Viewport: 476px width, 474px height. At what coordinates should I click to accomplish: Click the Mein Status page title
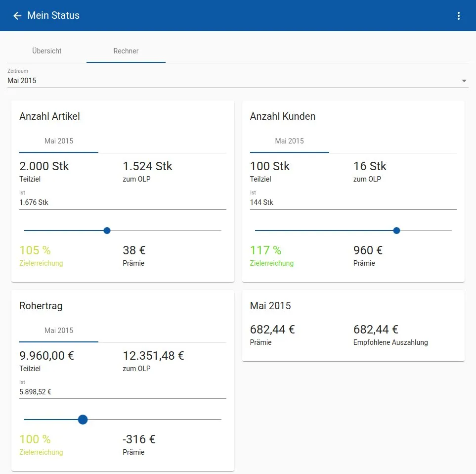click(x=53, y=16)
